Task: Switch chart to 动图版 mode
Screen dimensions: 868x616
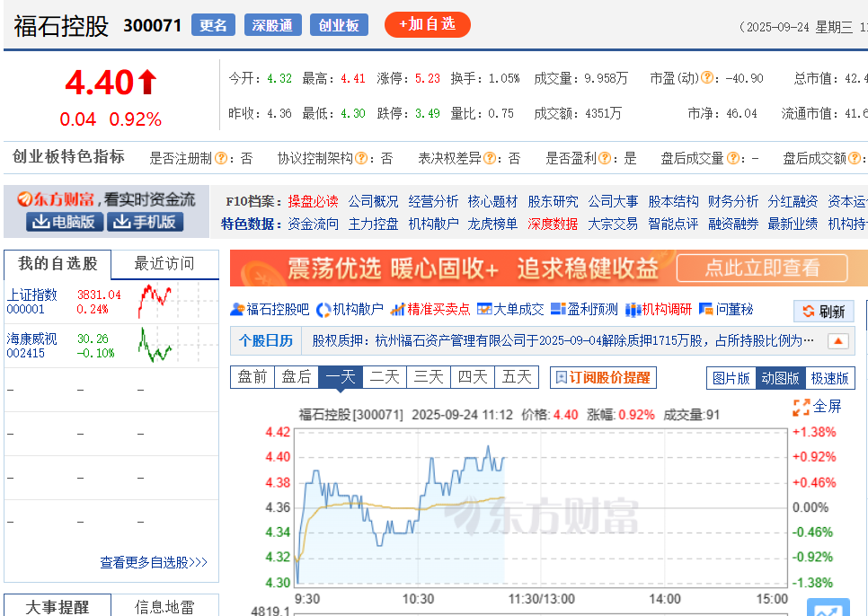Action: 781,378
